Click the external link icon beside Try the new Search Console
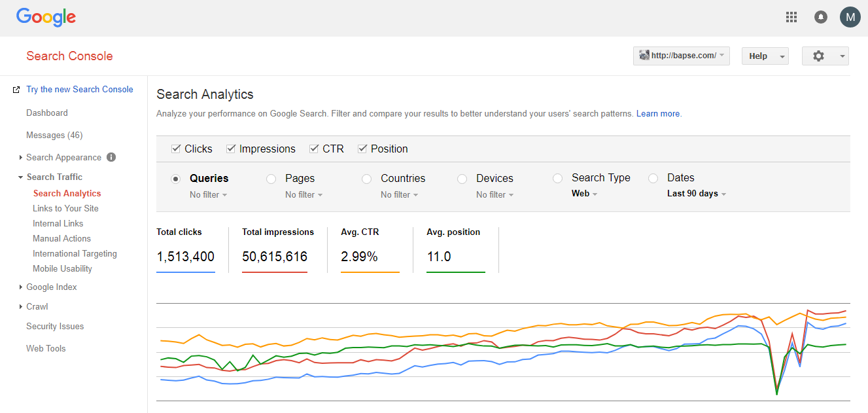This screenshot has width=868, height=413. point(16,90)
